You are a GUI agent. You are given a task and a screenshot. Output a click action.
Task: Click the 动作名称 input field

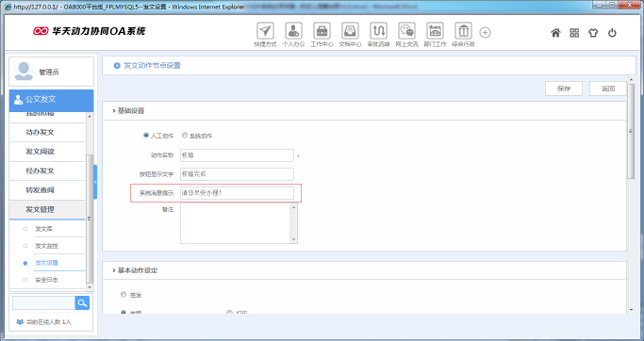point(237,155)
